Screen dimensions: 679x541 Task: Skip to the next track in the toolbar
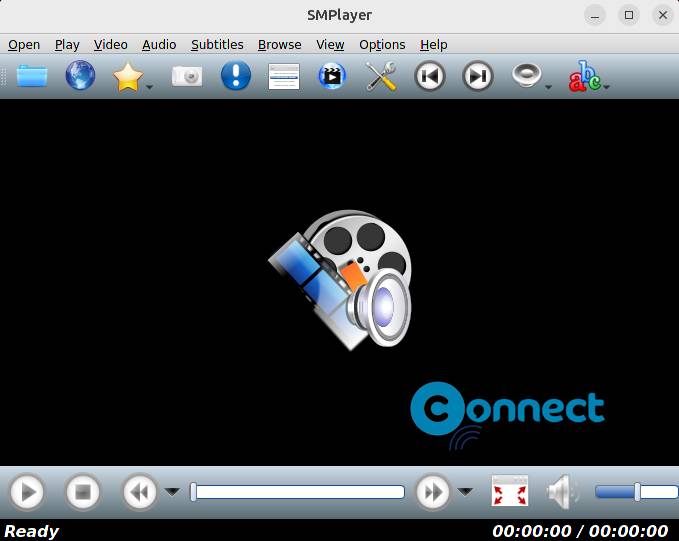click(478, 77)
